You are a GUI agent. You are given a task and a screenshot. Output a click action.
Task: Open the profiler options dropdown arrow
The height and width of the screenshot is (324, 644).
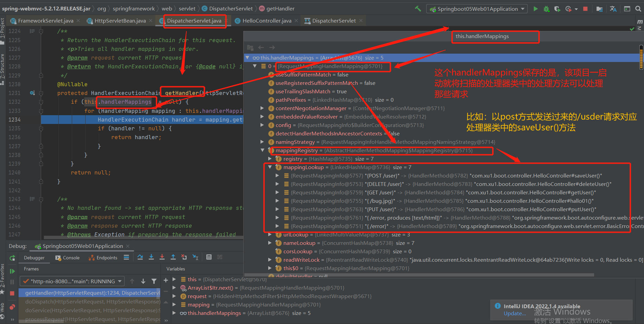[576, 9]
